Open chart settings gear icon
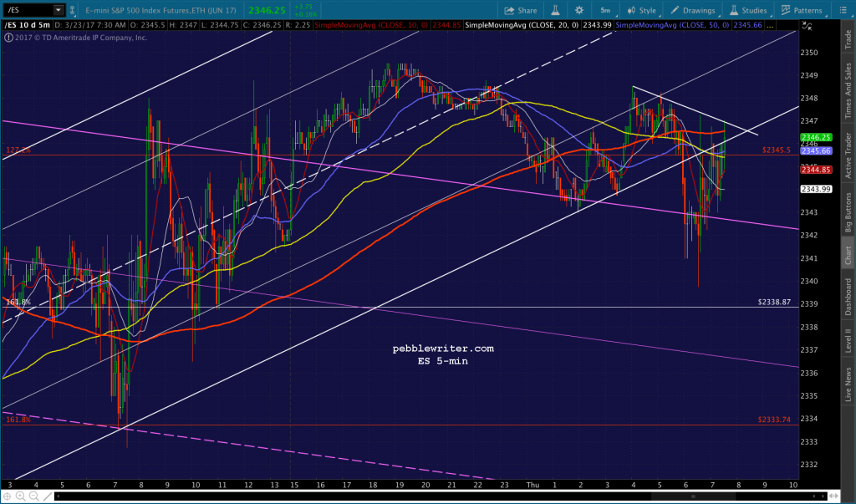 tap(579, 10)
